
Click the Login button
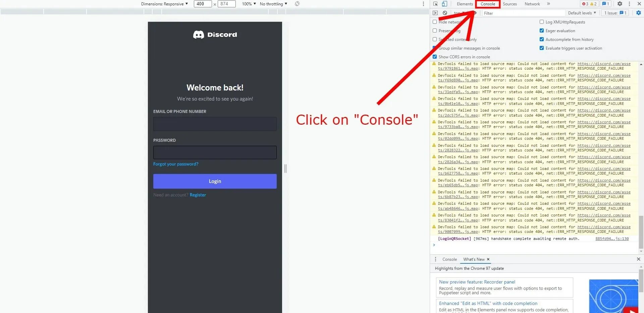pyautogui.click(x=215, y=181)
